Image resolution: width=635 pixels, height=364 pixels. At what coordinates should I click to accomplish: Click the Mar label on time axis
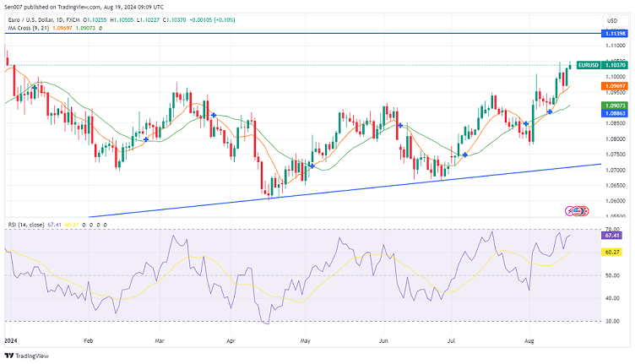(157, 340)
